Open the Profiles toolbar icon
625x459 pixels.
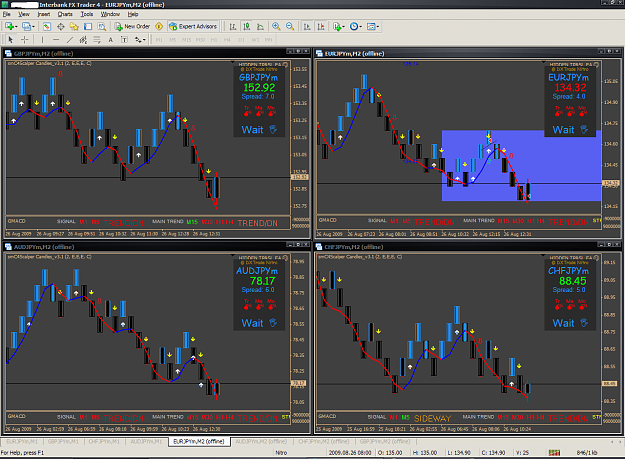pos(26,26)
